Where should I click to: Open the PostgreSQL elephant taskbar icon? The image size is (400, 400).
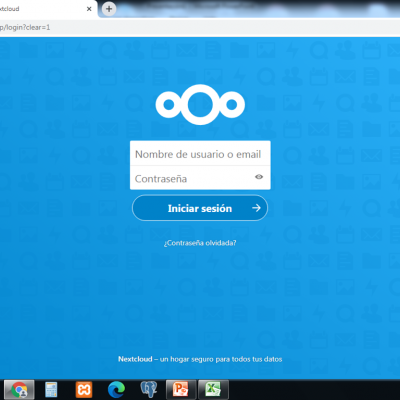pyautogui.click(x=149, y=389)
